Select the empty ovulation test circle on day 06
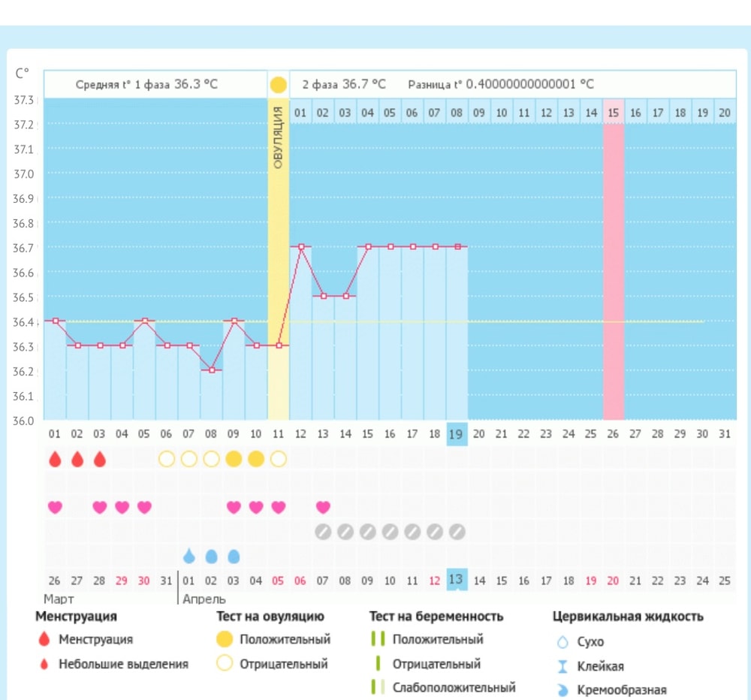 (167, 459)
